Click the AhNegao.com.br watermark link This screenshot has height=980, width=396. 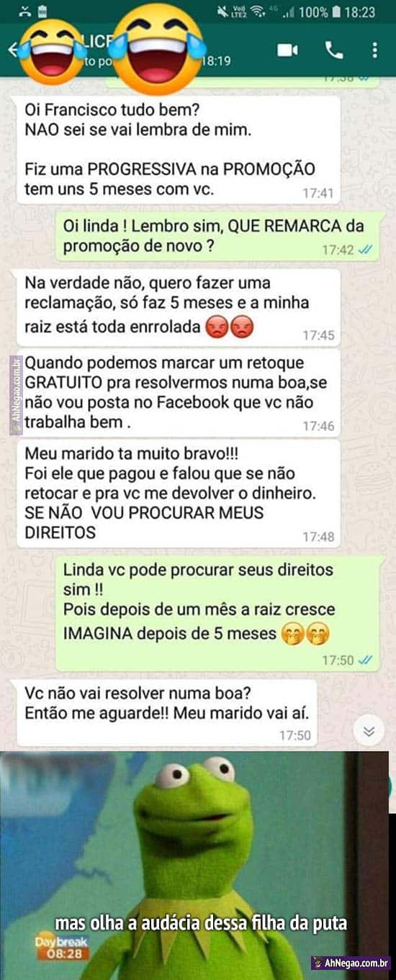pyautogui.click(x=352, y=963)
